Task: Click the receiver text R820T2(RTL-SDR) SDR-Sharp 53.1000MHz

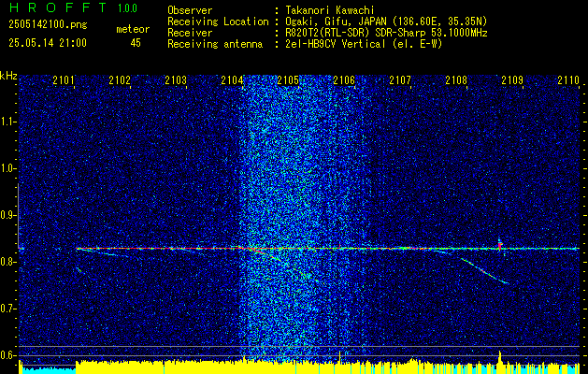Action: [386, 33]
